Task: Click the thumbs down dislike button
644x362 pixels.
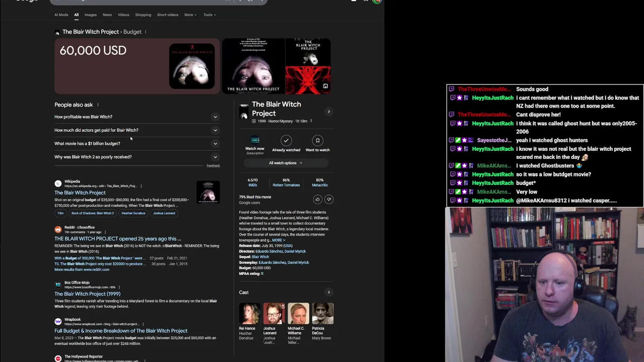Action: pyautogui.click(x=329, y=200)
